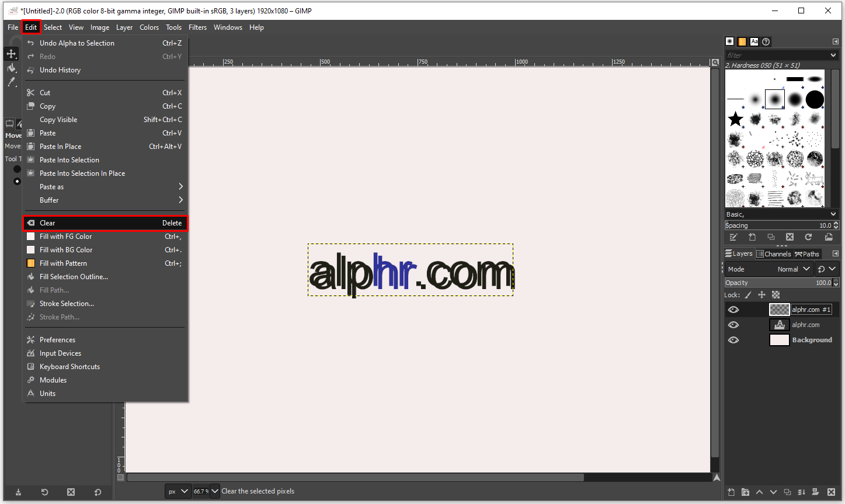The image size is (845, 504).
Task: Choose Clear from the Edit menu
Action: click(105, 223)
